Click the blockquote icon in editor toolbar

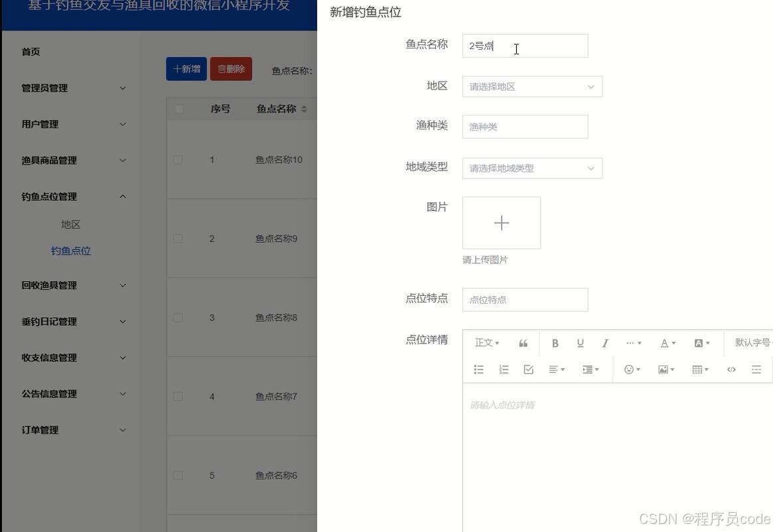click(x=523, y=343)
